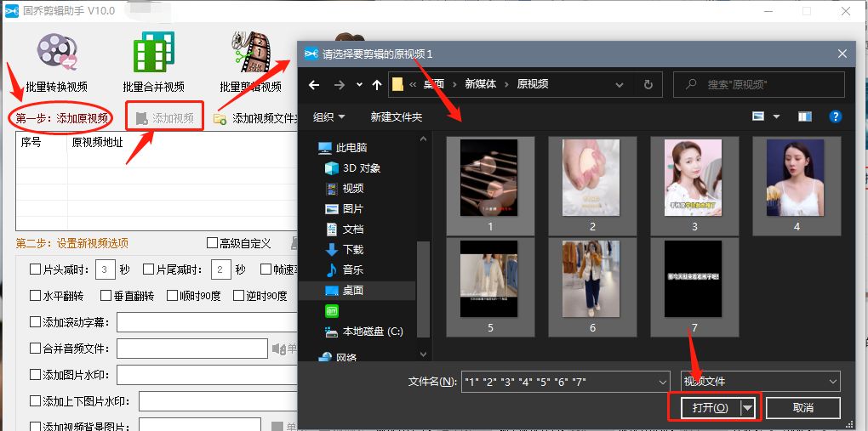Enable the 添加滚动字幕 checkbox
The height and width of the screenshot is (431, 868).
click(x=34, y=321)
